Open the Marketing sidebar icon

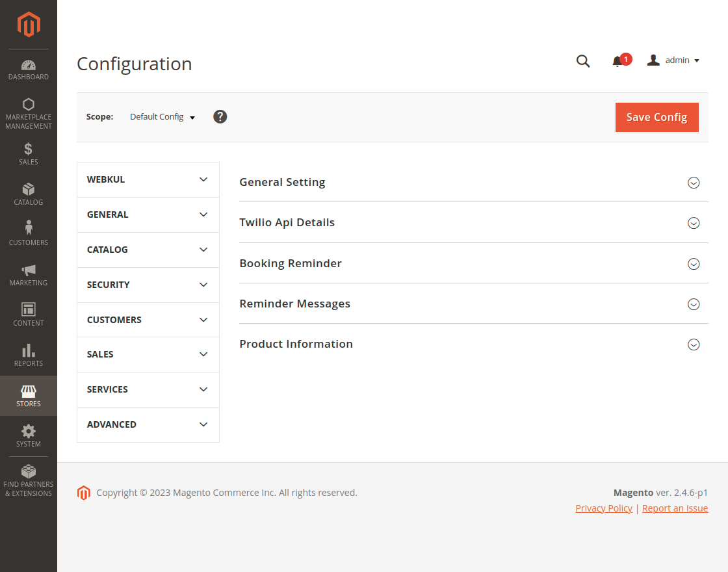(x=29, y=273)
